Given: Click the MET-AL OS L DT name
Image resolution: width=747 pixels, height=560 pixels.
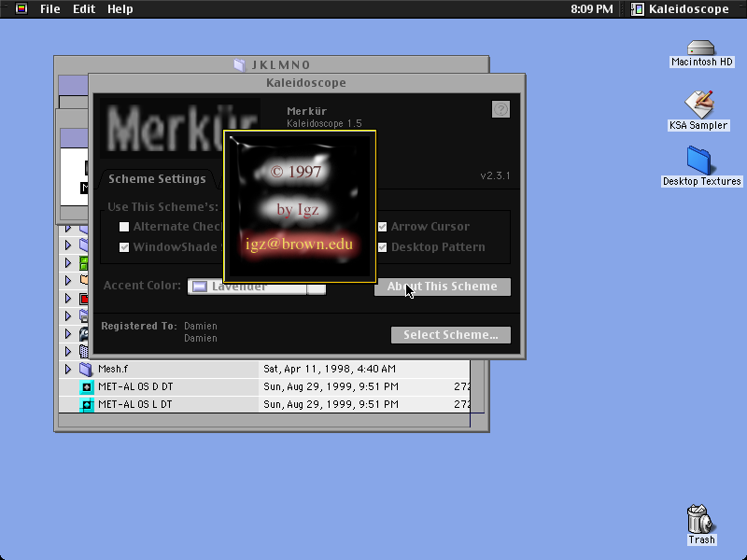Looking at the screenshot, I should click(x=134, y=405).
